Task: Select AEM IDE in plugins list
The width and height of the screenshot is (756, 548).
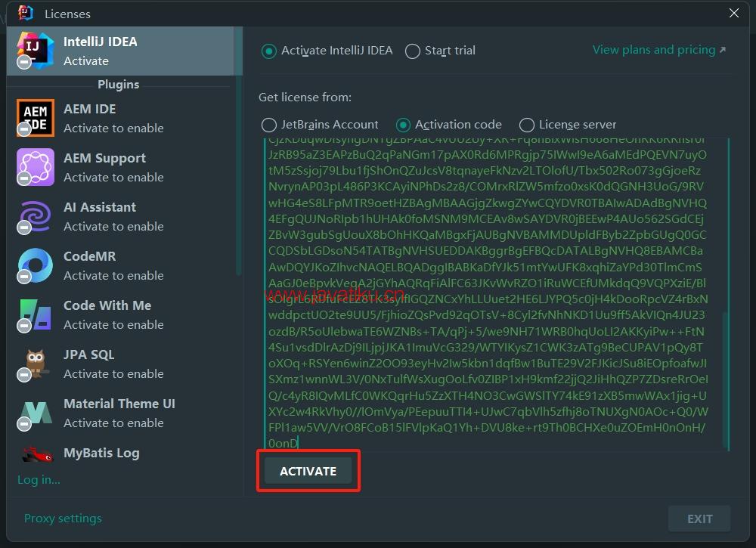Action: (x=121, y=118)
